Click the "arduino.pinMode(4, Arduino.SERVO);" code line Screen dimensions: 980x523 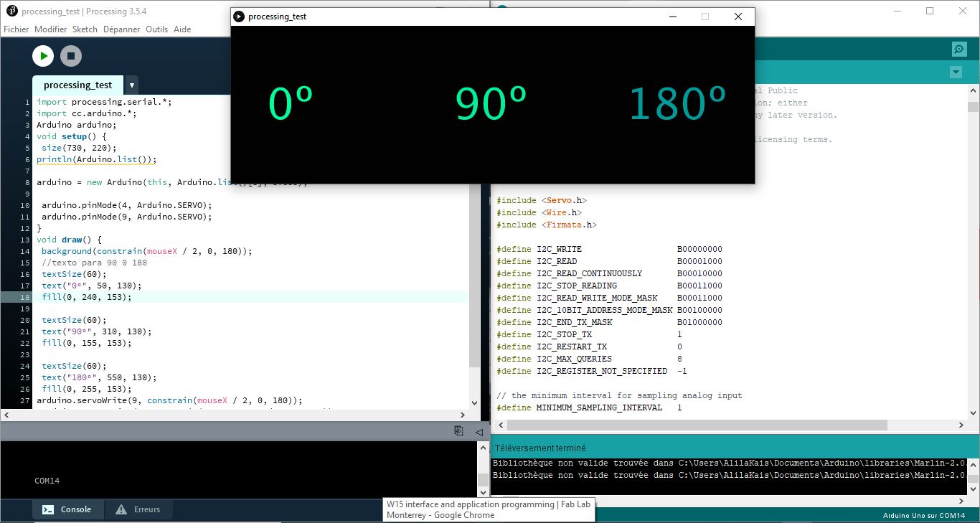127,205
